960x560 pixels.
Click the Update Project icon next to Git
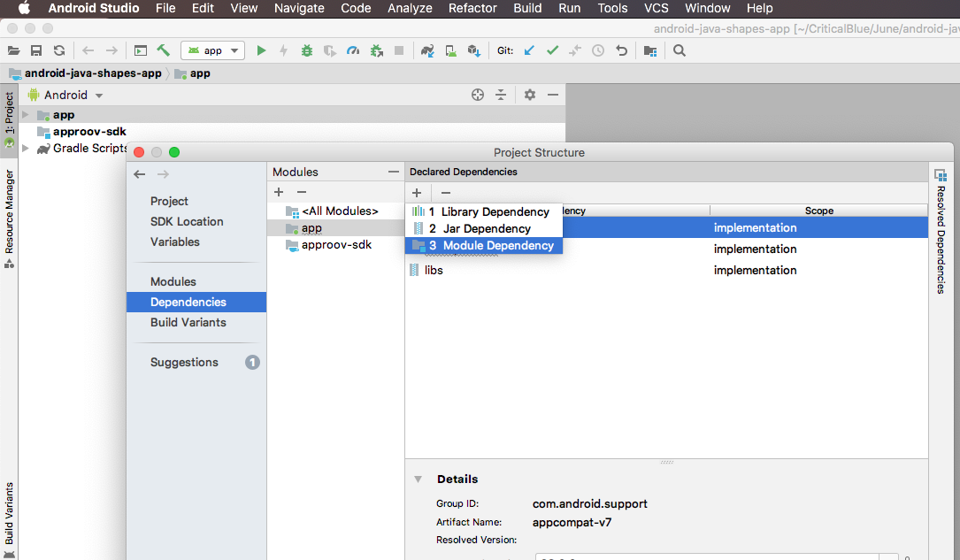pyautogui.click(x=529, y=50)
